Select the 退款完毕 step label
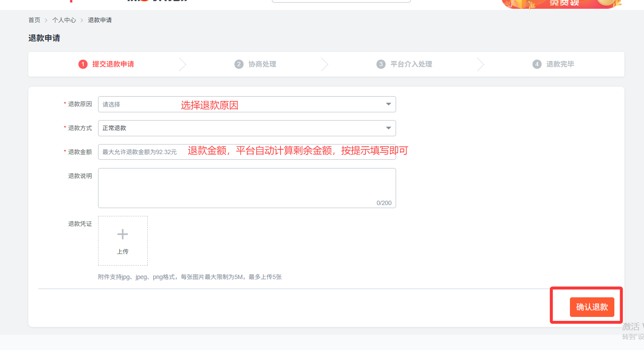This screenshot has width=644, height=350. click(560, 64)
